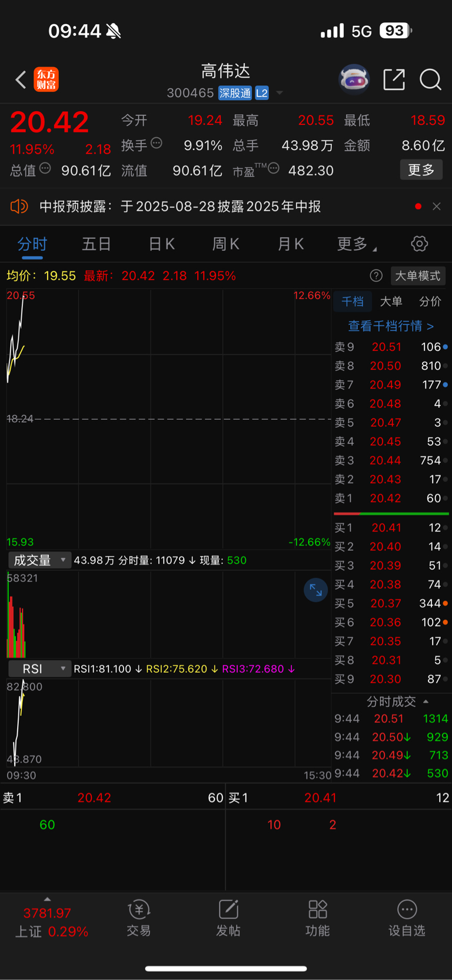Expand the 上证 index bar
This screenshot has height=980, width=452.
[47, 899]
